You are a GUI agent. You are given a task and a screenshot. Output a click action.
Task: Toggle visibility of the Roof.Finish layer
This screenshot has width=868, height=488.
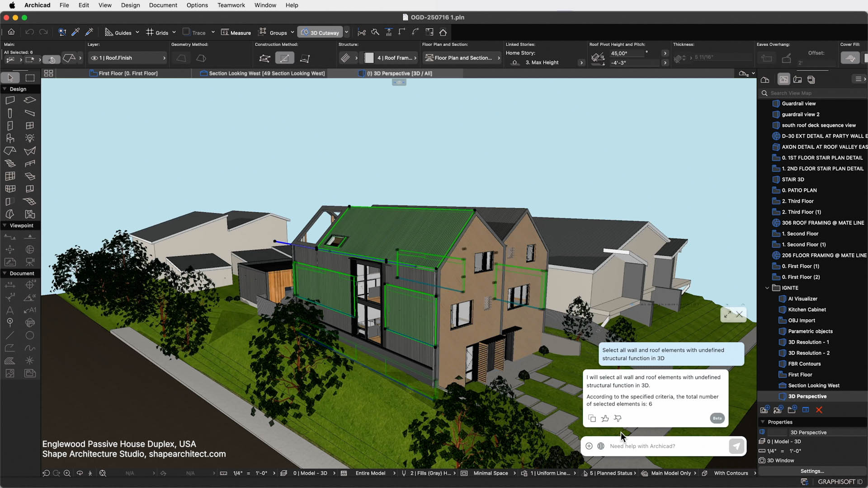94,58
